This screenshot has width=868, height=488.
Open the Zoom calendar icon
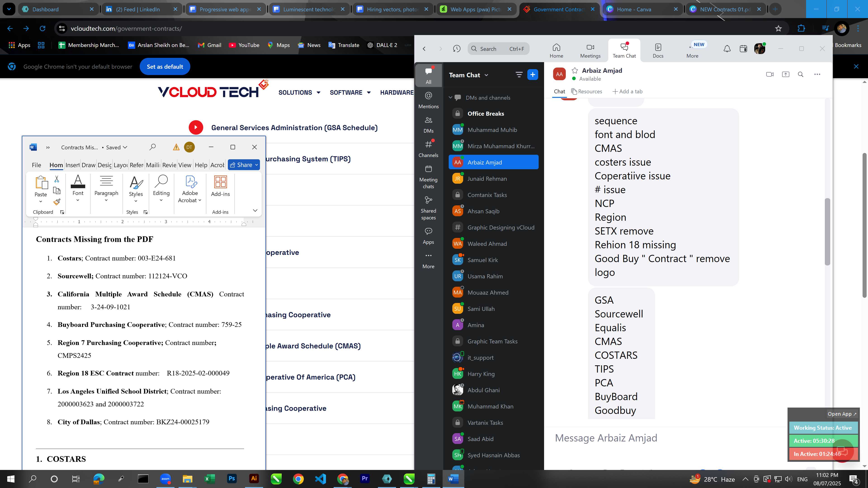[x=743, y=49]
